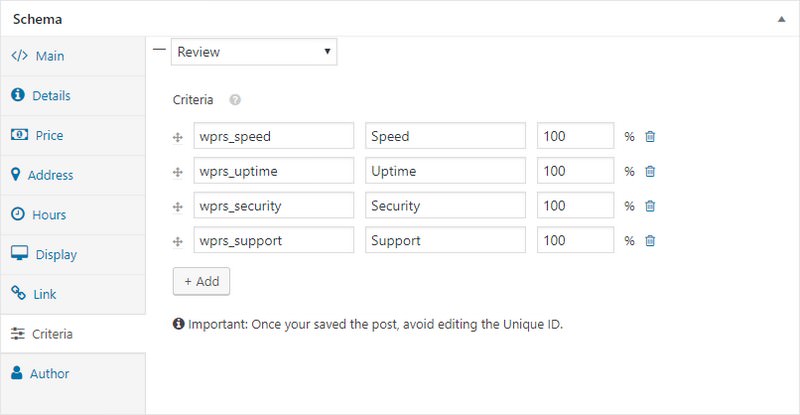
Task: Collapse the Schema panel arrow
Action: [x=781, y=19]
